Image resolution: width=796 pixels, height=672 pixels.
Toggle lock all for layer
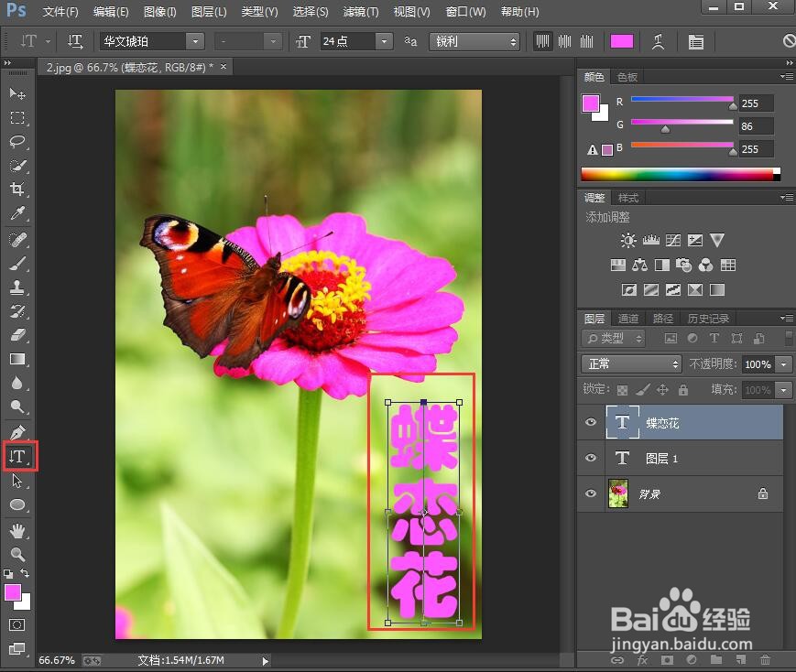tap(683, 390)
